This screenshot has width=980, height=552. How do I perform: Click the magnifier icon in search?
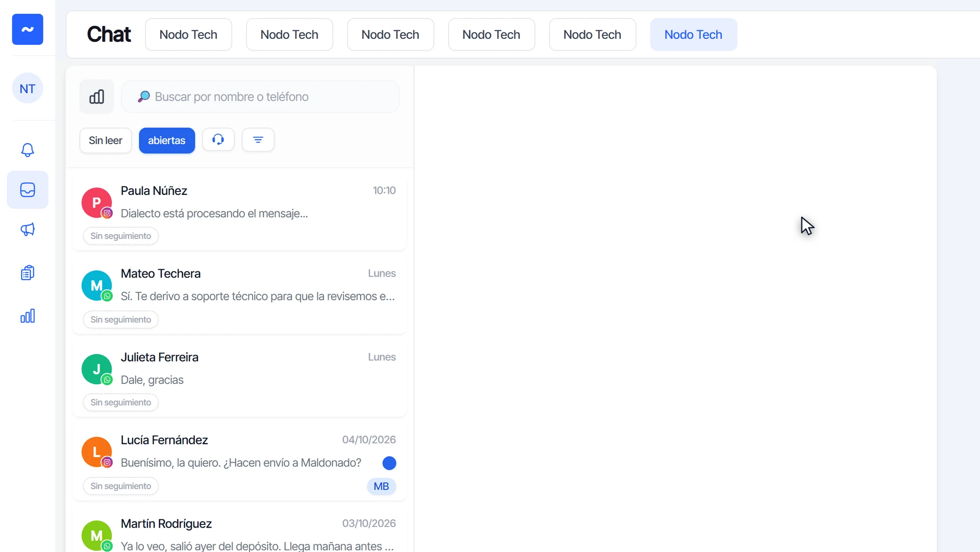pyautogui.click(x=144, y=96)
